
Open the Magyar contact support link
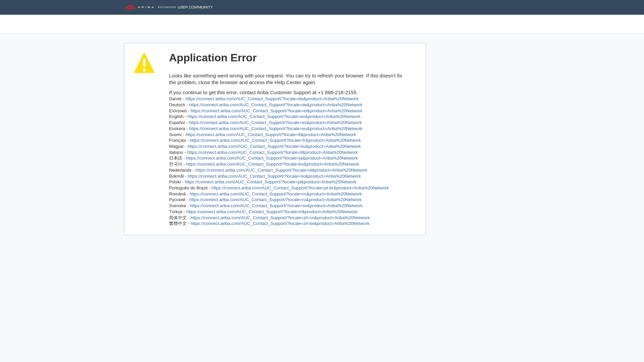274,146
